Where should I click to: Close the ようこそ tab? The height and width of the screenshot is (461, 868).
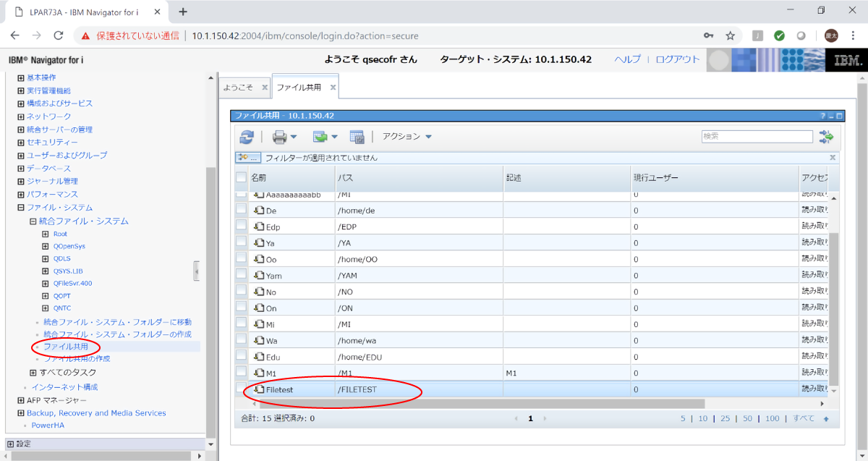[265, 87]
